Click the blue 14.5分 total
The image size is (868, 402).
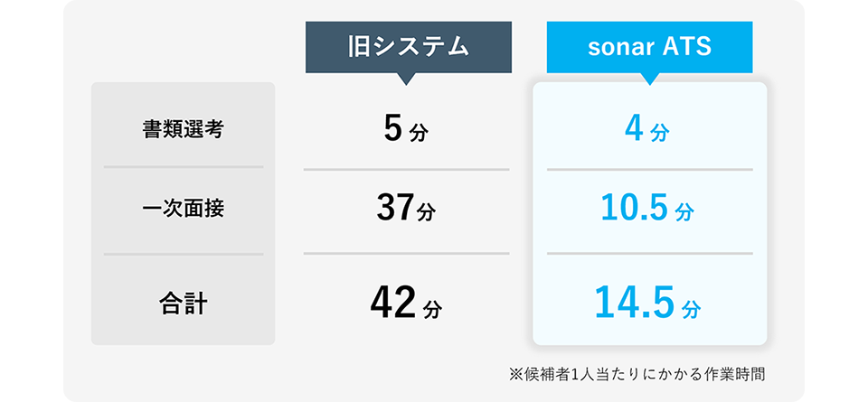pos(647,304)
